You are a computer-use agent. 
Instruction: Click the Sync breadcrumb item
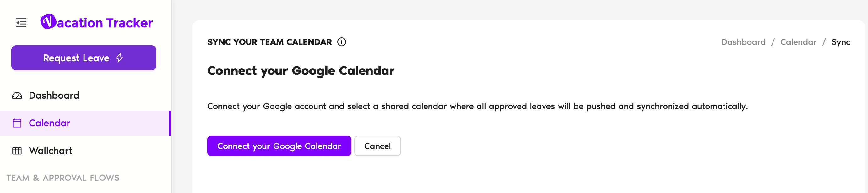tap(840, 42)
